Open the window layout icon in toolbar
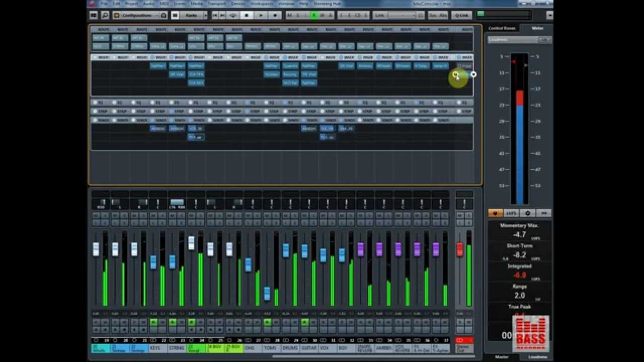644x362 pixels. tap(94, 16)
